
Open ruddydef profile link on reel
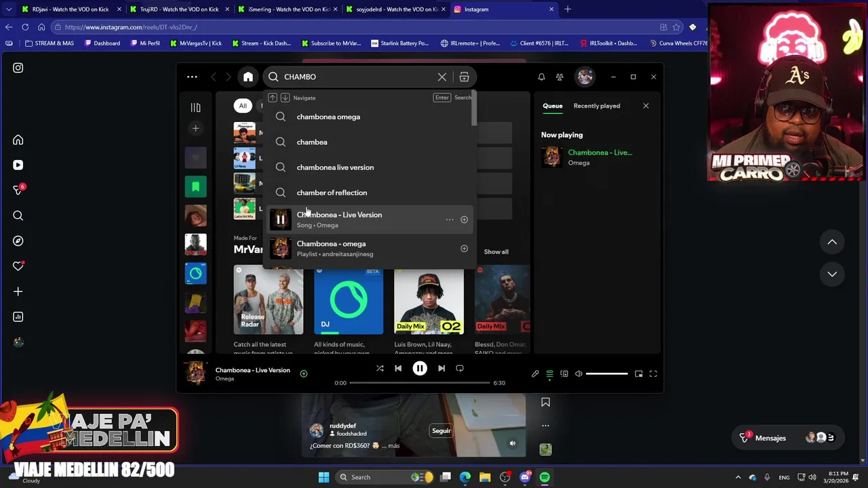[x=342, y=426]
